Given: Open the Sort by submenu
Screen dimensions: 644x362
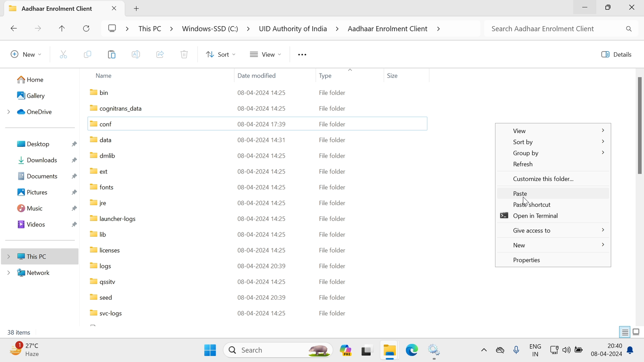Looking at the screenshot, I should [x=553, y=142].
